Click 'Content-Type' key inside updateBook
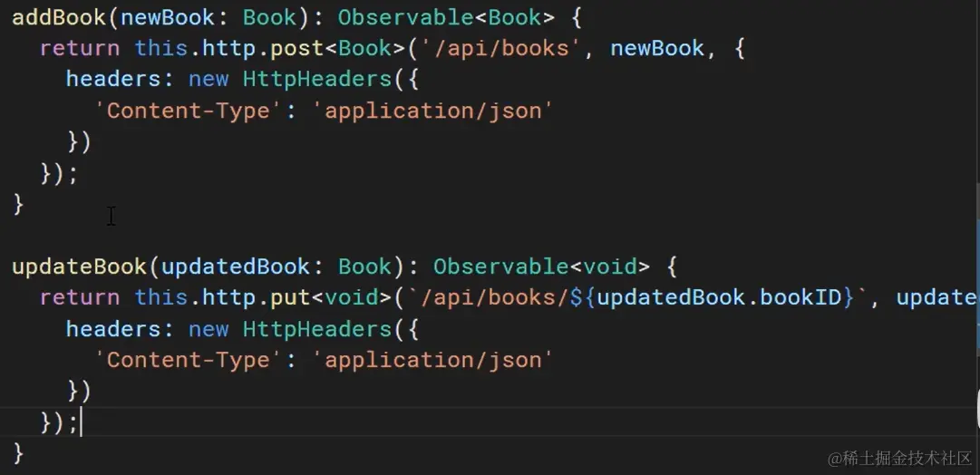 click(x=190, y=361)
